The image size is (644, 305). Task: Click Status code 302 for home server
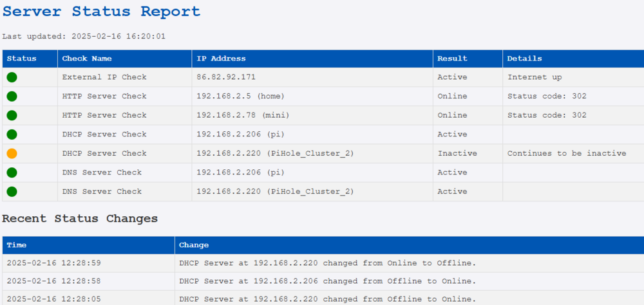click(x=547, y=96)
